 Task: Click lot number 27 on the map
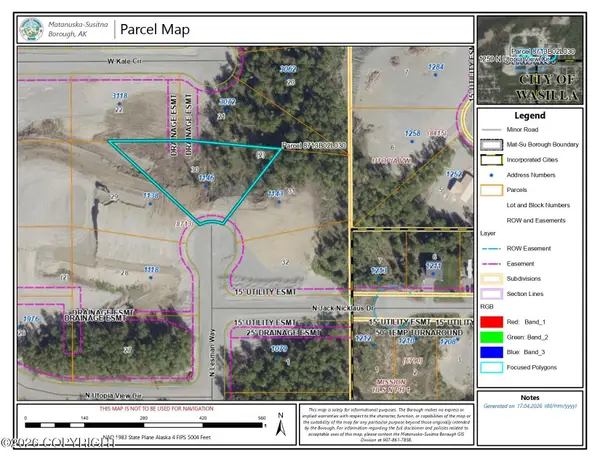(x=127, y=350)
